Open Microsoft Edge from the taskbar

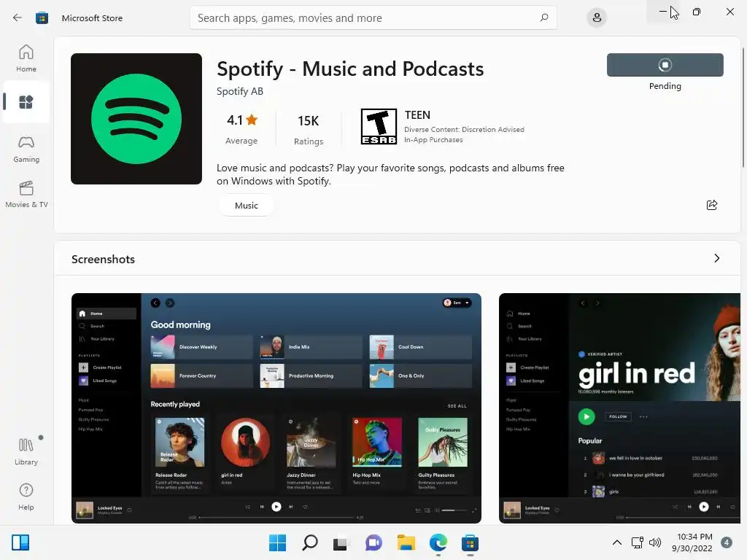click(x=438, y=542)
